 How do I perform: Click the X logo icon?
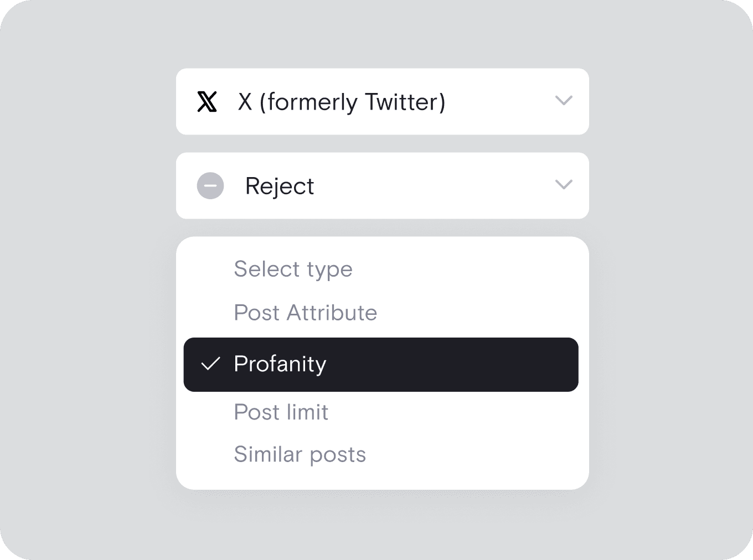pos(207,102)
